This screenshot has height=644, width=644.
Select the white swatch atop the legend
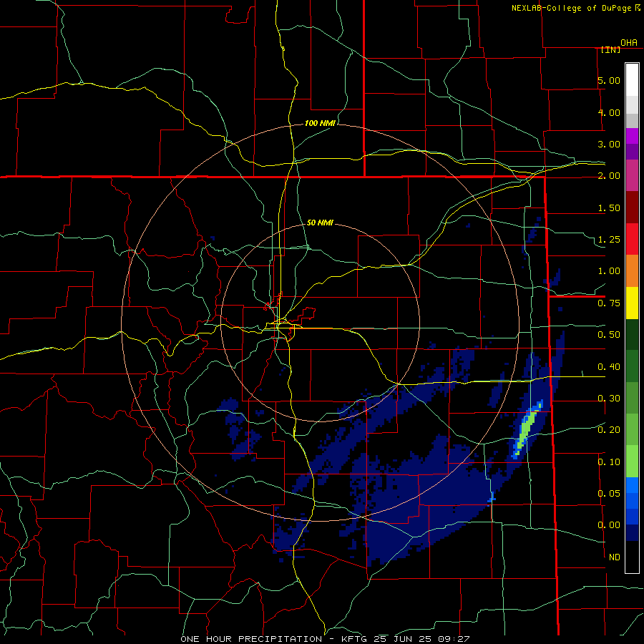632,80
